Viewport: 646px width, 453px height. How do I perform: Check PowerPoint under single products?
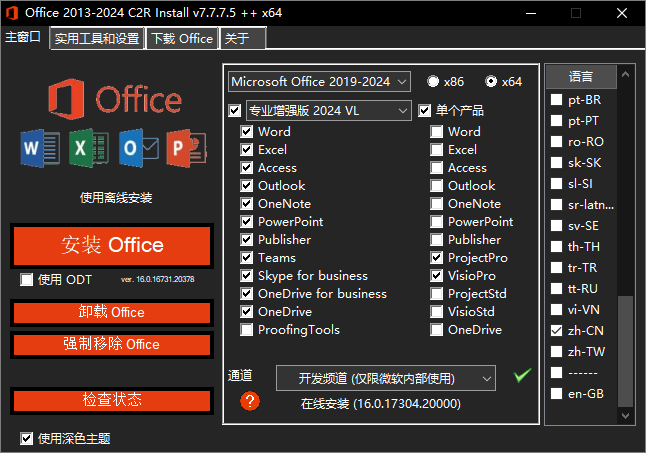click(x=436, y=222)
